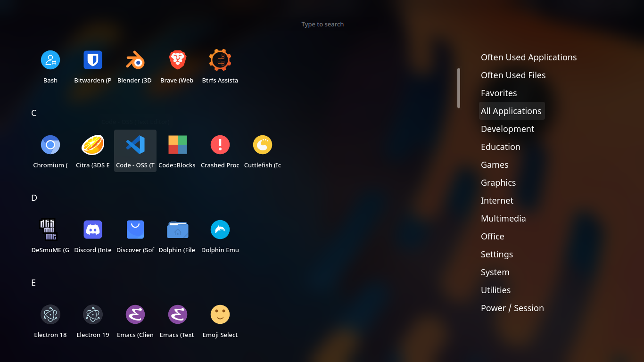The height and width of the screenshot is (362, 644).
Task: Open the Emoji Selector
Action: click(x=220, y=321)
